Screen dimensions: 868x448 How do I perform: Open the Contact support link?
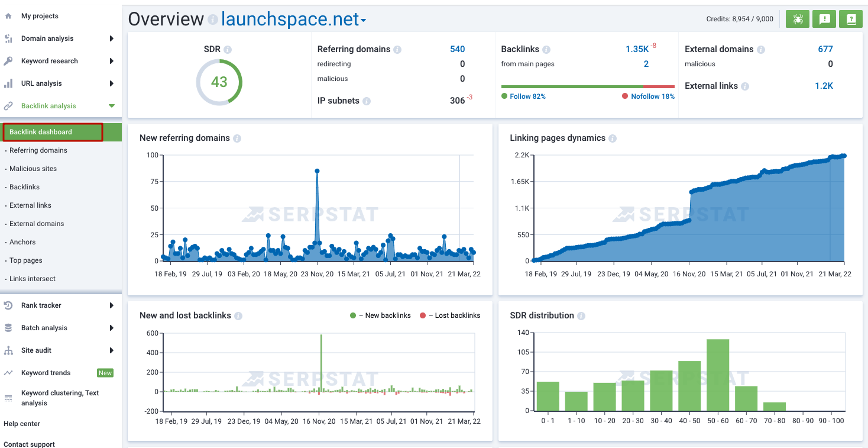pyautogui.click(x=29, y=444)
